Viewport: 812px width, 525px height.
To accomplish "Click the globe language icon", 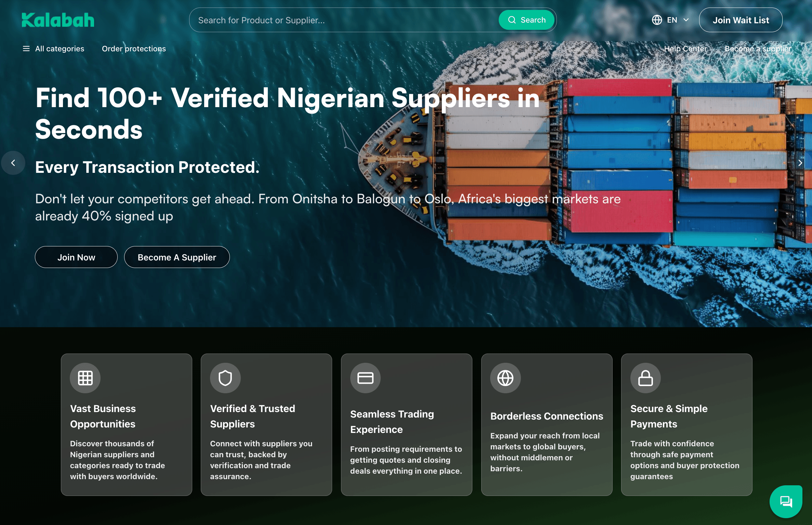I will point(657,20).
